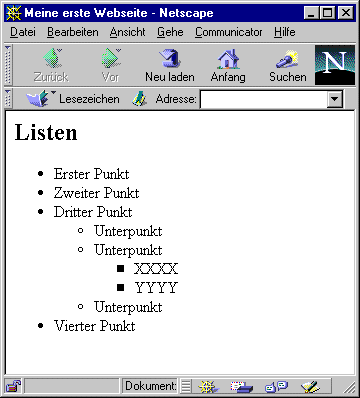This screenshot has width=360, height=398.
Task: Click the security padlock in status bar
Action: click(x=13, y=386)
